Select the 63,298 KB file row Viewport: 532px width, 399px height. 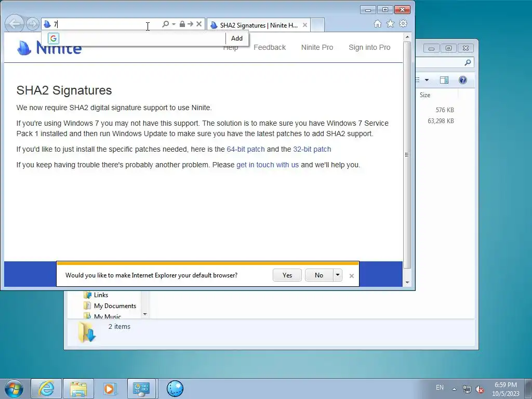click(x=441, y=121)
